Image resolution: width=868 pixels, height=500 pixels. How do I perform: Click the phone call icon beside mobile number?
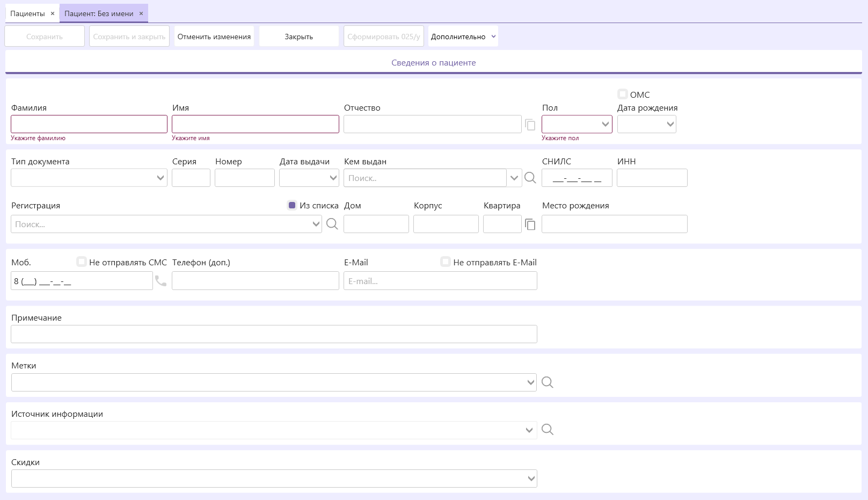pos(161,281)
